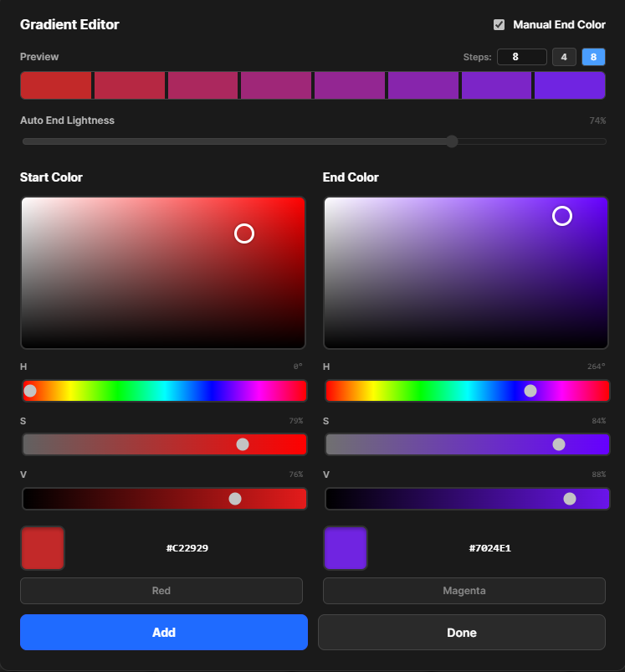625x672 pixels.
Task: Click the Start Color value slider handle
Action: click(235, 499)
